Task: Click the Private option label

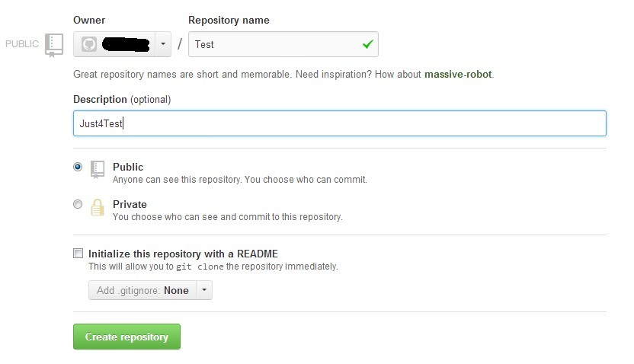Action: pyautogui.click(x=130, y=204)
